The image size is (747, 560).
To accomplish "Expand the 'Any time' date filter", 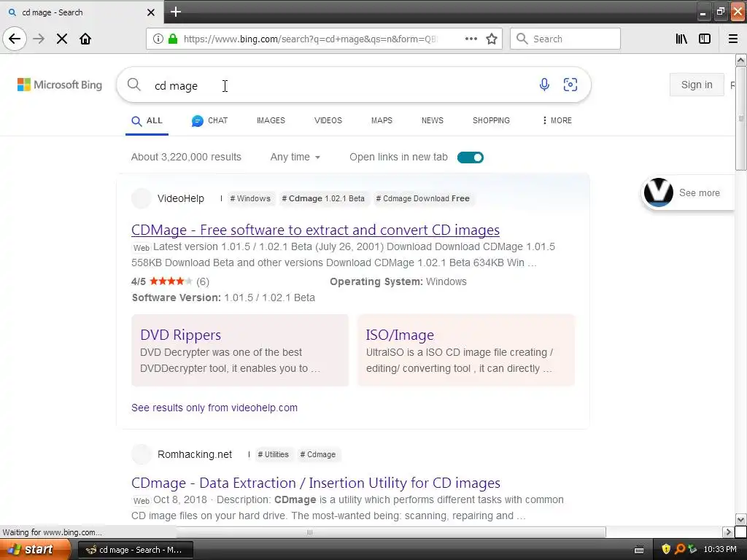I will pos(295,157).
